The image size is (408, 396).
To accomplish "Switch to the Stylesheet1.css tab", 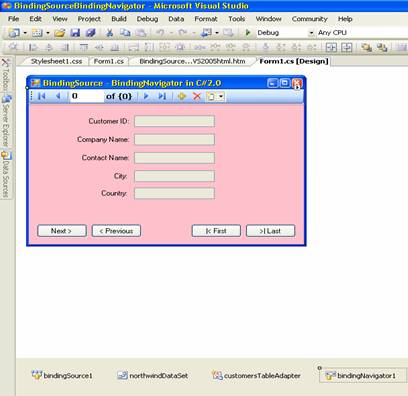I will [x=56, y=61].
